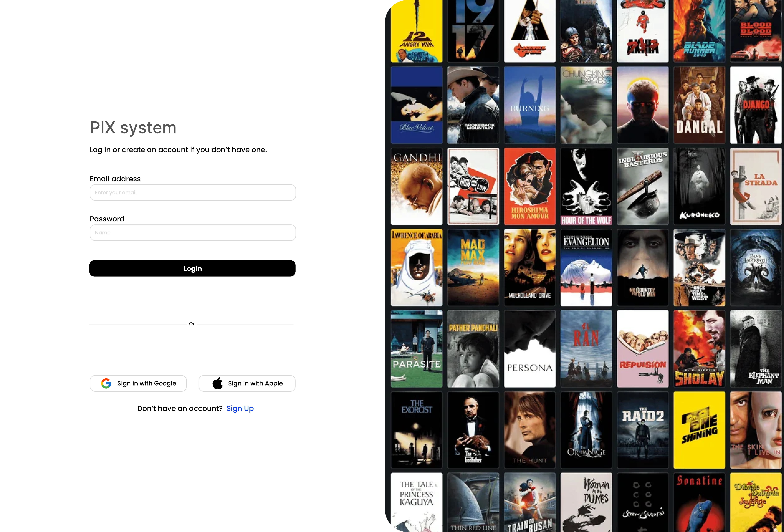The width and height of the screenshot is (784, 532).
Task: Select the Pather Panchali poster
Action: (x=473, y=349)
